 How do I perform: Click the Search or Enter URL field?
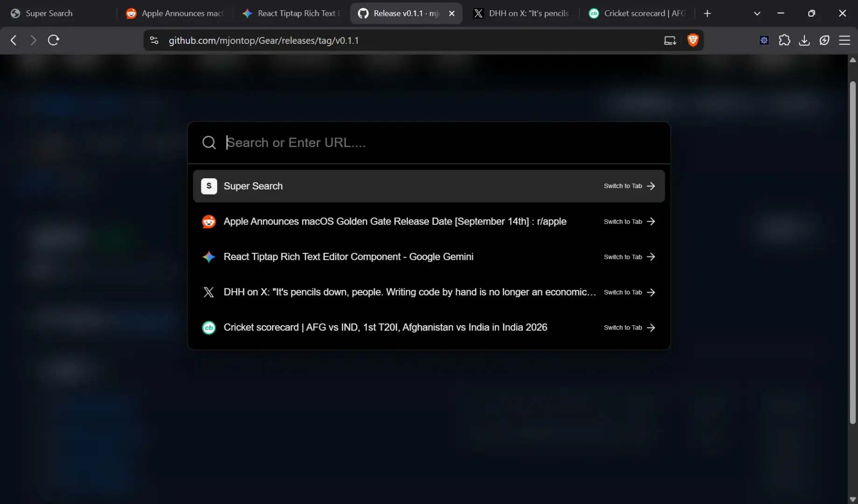click(x=429, y=142)
